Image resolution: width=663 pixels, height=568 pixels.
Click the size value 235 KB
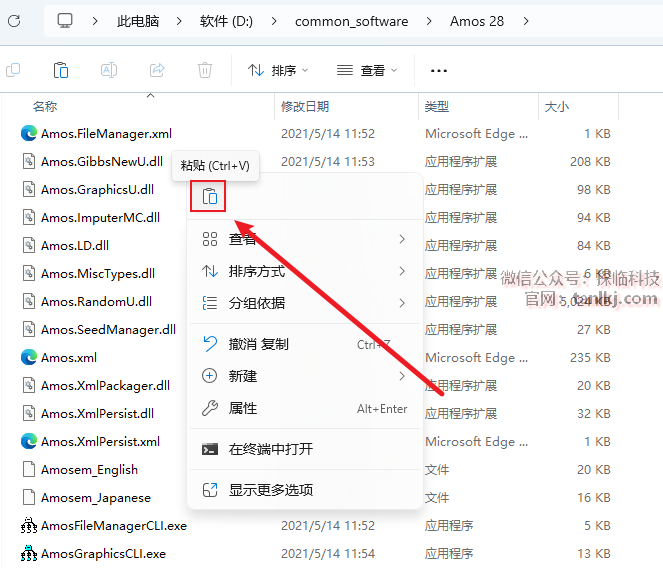click(x=590, y=357)
